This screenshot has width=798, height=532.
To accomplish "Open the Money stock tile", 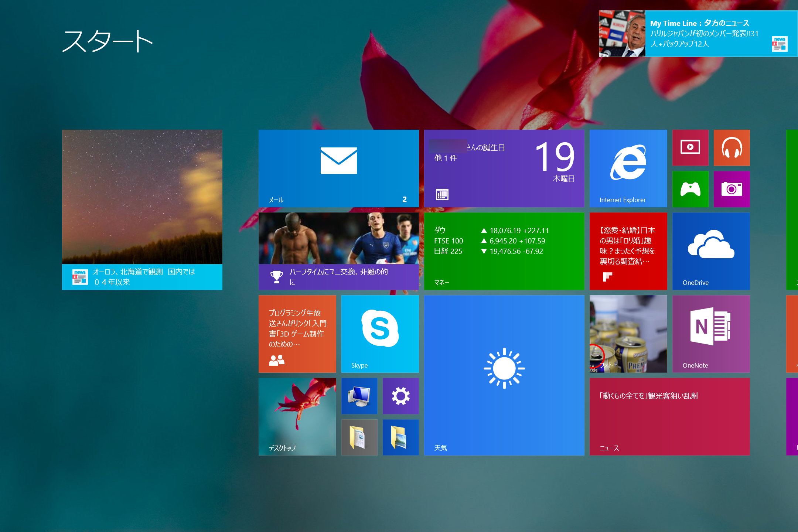I will [504, 251].
